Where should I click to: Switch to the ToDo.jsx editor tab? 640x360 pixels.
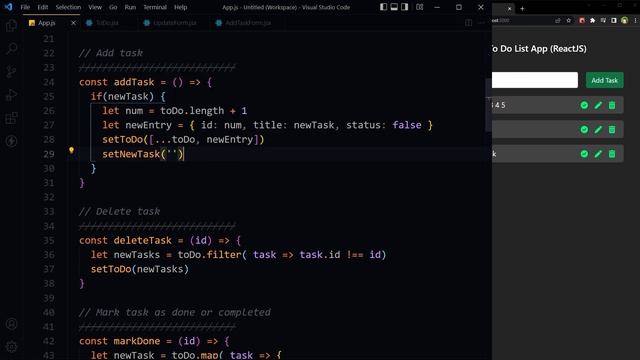tap(107, 23)
